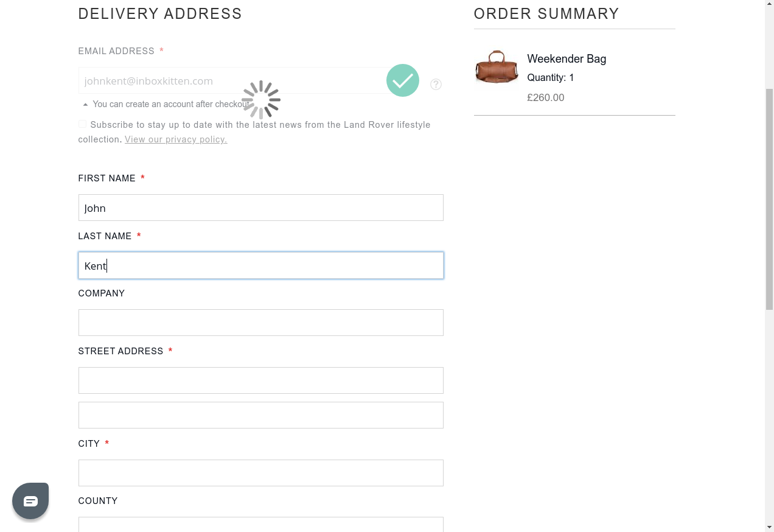Click the second Street Address line
774x532 pixels.
(260, 415)
